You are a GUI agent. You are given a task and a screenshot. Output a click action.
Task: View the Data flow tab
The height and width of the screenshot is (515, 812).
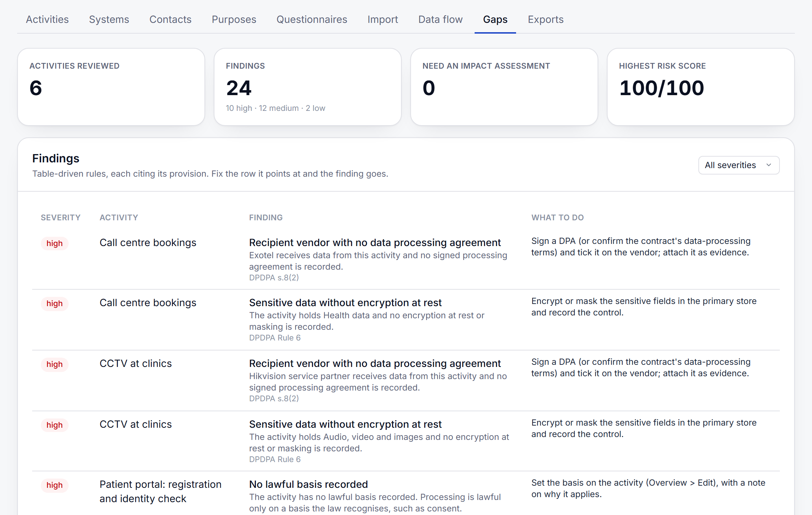click(441, 19)
